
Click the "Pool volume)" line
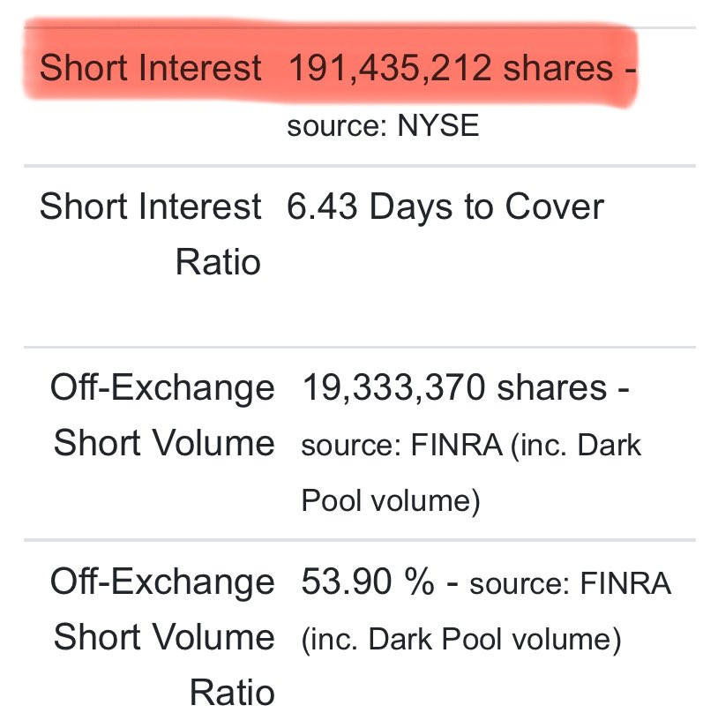(391, 500)
